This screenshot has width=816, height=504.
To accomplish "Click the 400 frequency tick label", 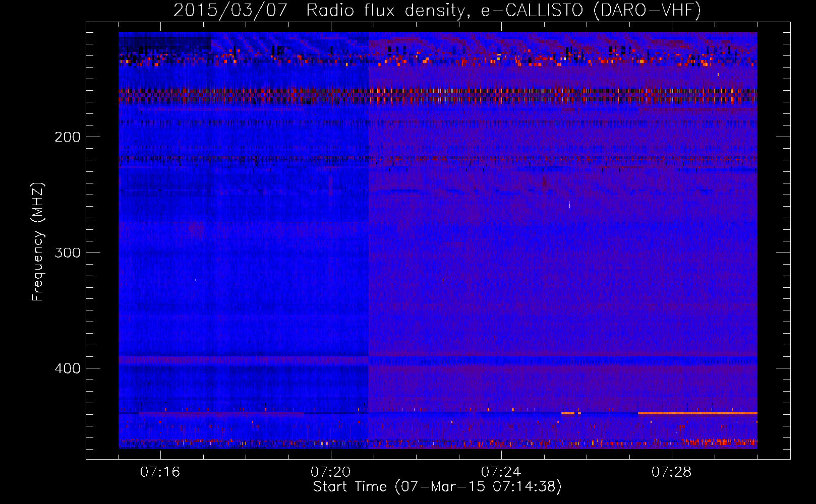I will click(68, 368).
